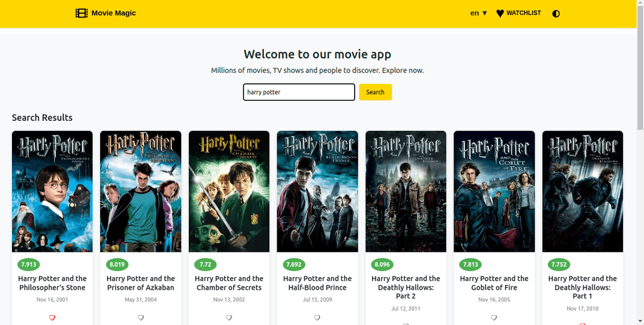
Task: Open the en language dropdown
Action: (479, 13)
